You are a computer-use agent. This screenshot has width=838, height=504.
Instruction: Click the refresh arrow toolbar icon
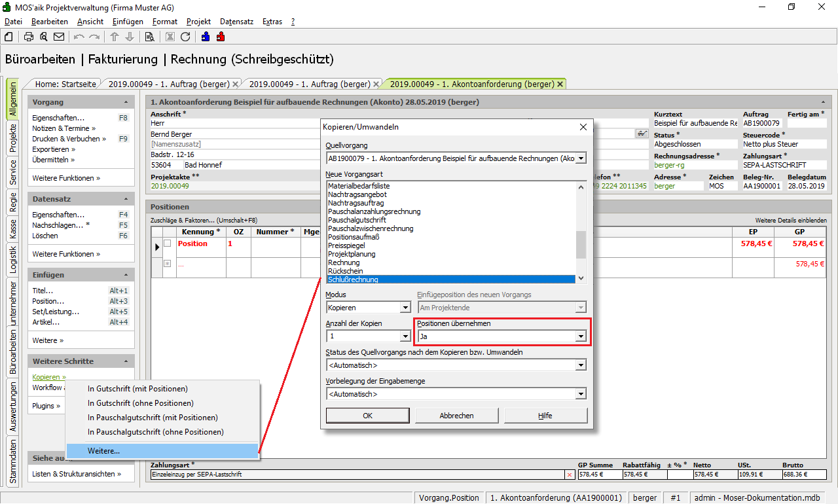pyautogui.click(x=185, y=37)
